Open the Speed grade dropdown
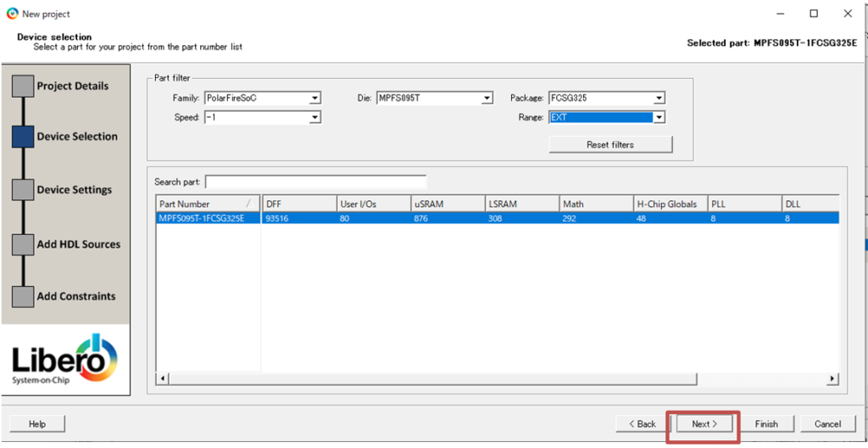The image size is (868, 448). point(263,118)
